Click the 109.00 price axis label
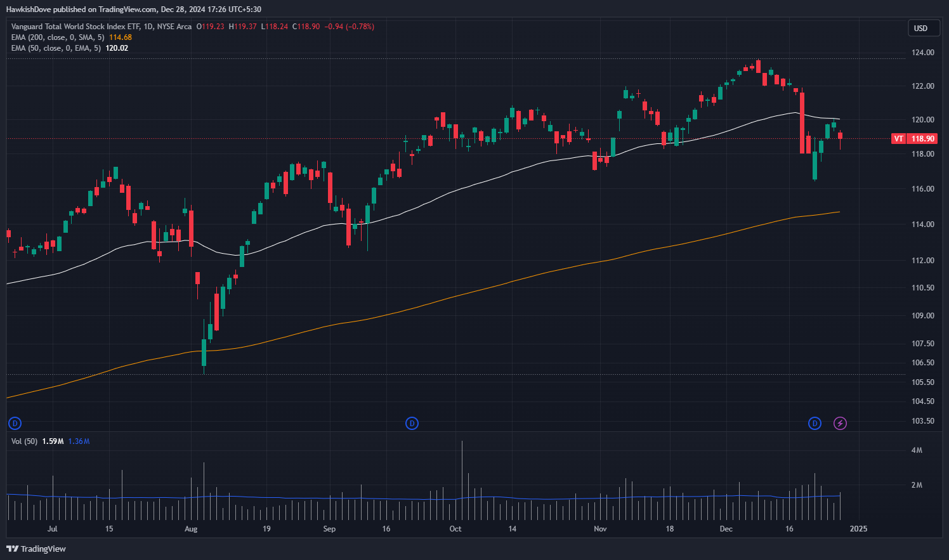Viewport: 949px width, 560px height. tap(922, 315)
